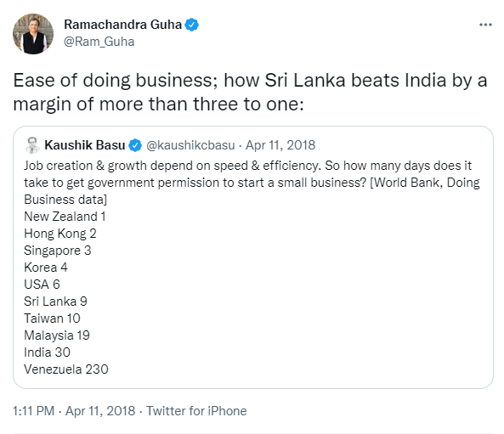This screenshot has width=504, height=434.
Task: Open the Ramachandra Guha display name
Action: pos(122,25)
